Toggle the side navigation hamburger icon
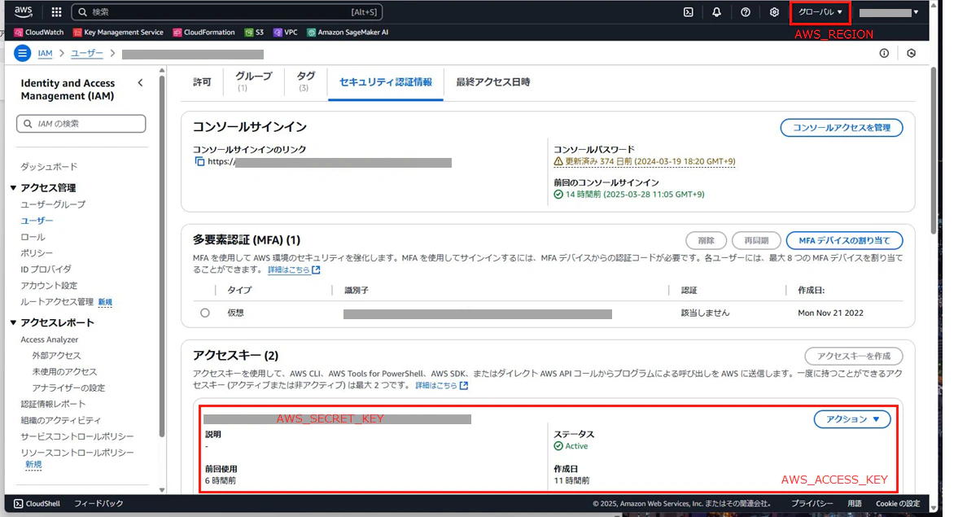 pyautogui.click(x=22, y=53)
